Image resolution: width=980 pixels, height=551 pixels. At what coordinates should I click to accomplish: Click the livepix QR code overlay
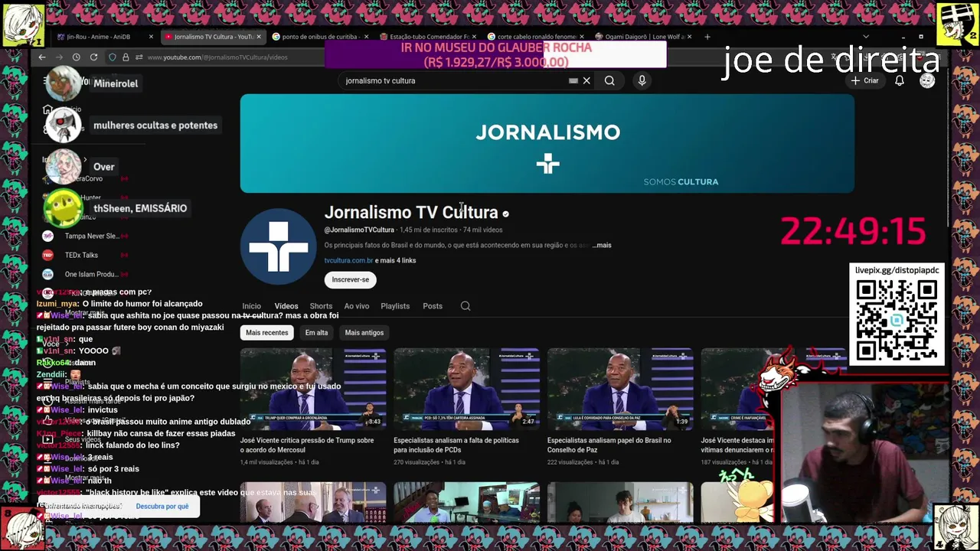(897, 320)
